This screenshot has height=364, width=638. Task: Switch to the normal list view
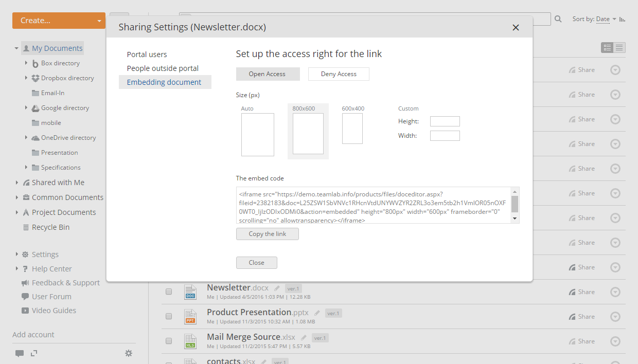[607, 47]
